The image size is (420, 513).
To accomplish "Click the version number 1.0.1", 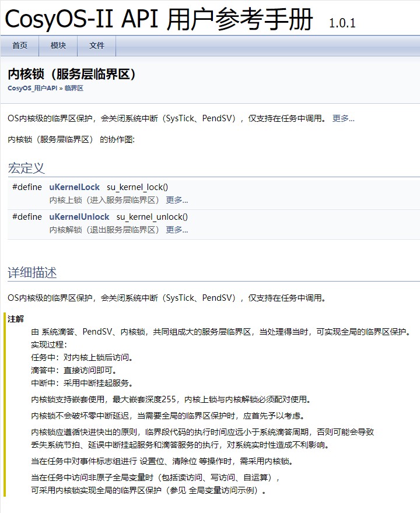I will (x=342, y=23).
